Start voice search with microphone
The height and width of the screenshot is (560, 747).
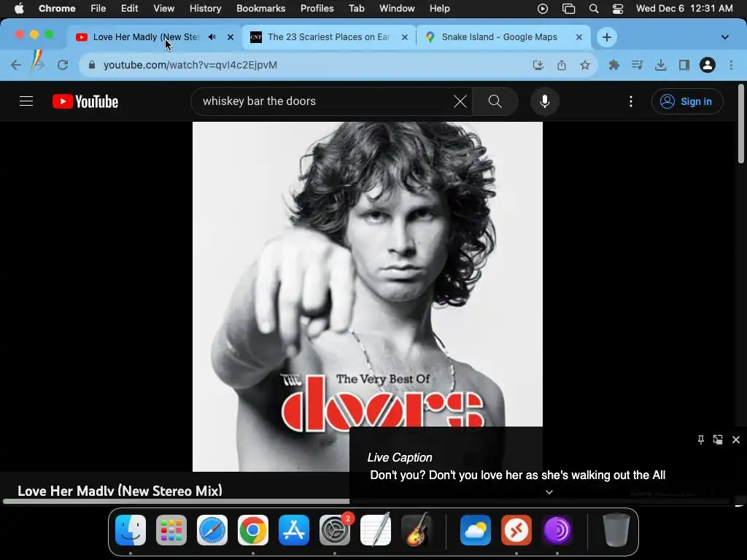tap(544, 101)
